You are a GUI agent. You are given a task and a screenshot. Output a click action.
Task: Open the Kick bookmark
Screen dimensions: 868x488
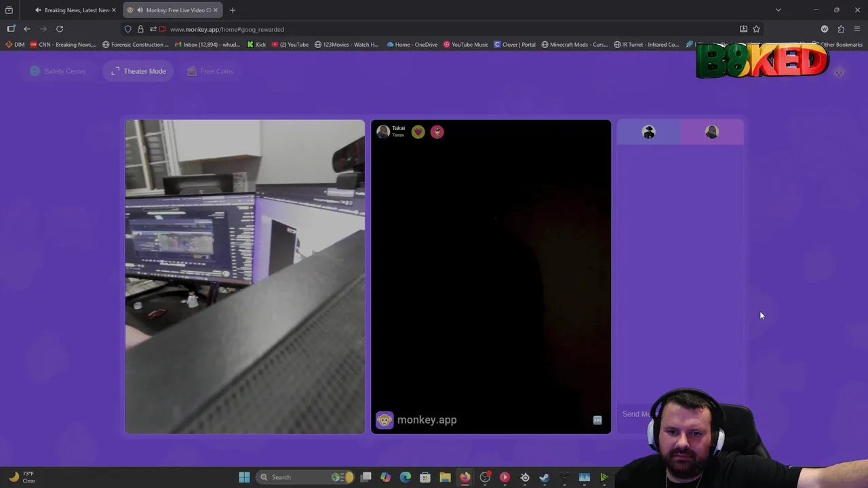pos(256,45)
